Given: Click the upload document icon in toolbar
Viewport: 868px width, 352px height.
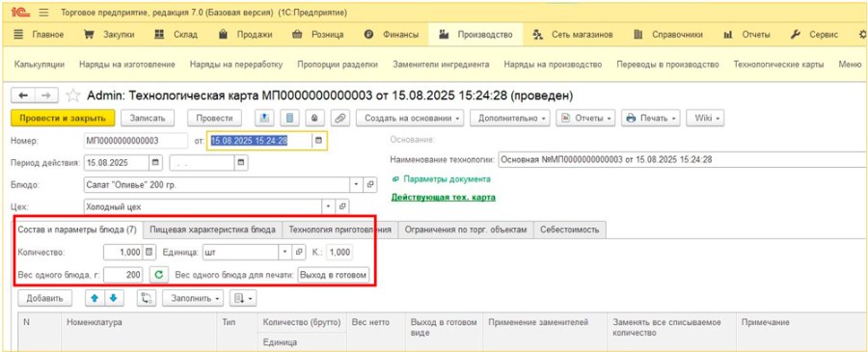Looking at the screenshot, I should pyautogui.click(x=264, y=118).
